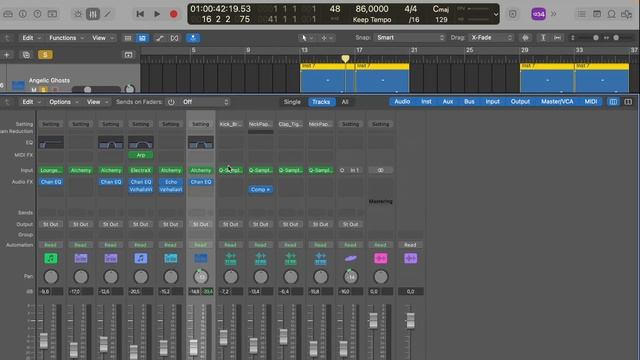Select the All mixer view
This screenshot has height=360, width=640.
click(345, 102)
